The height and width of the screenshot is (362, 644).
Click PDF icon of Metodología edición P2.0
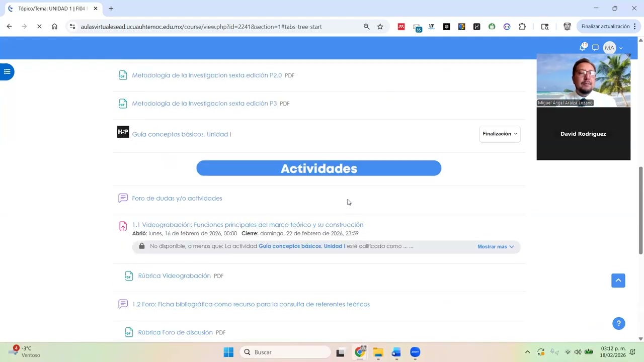[x=123, y=75]
